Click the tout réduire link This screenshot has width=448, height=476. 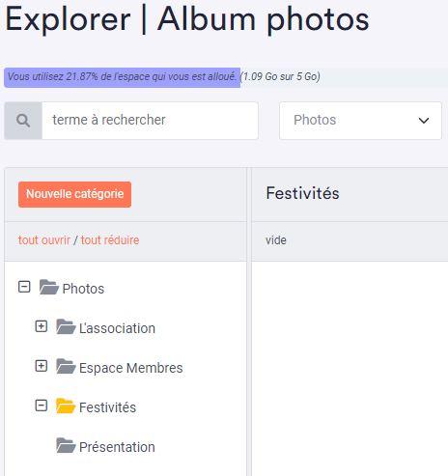[110, 240]
